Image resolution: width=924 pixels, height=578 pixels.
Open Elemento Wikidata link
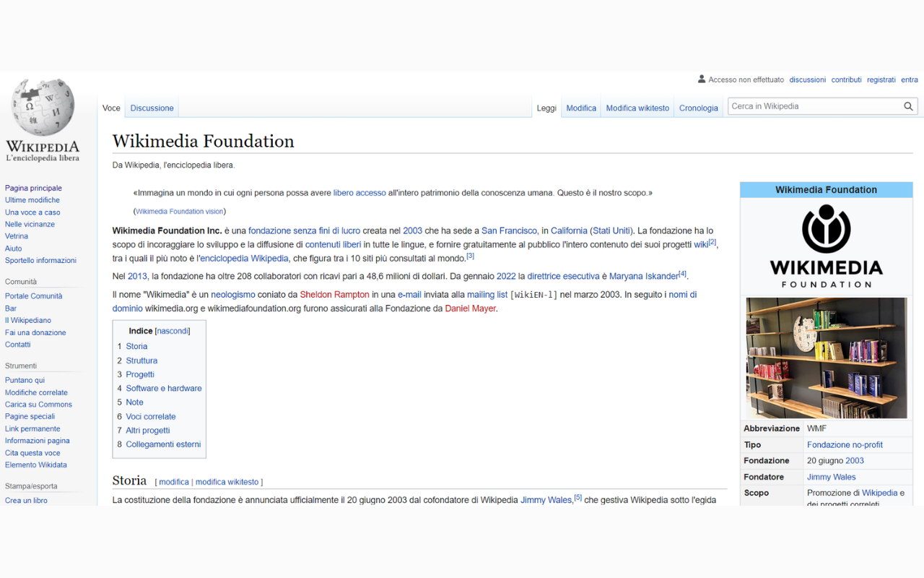[x=36, y=465]
